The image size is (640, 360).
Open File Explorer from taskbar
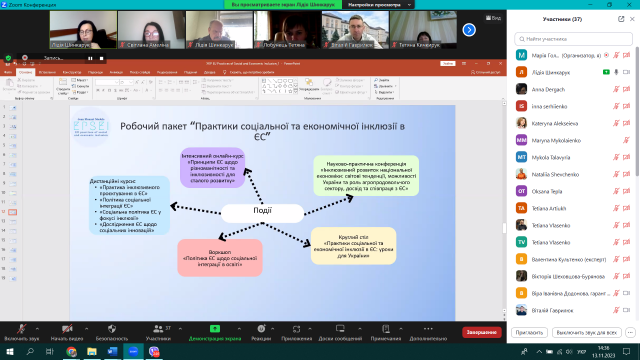pos(92,351)
